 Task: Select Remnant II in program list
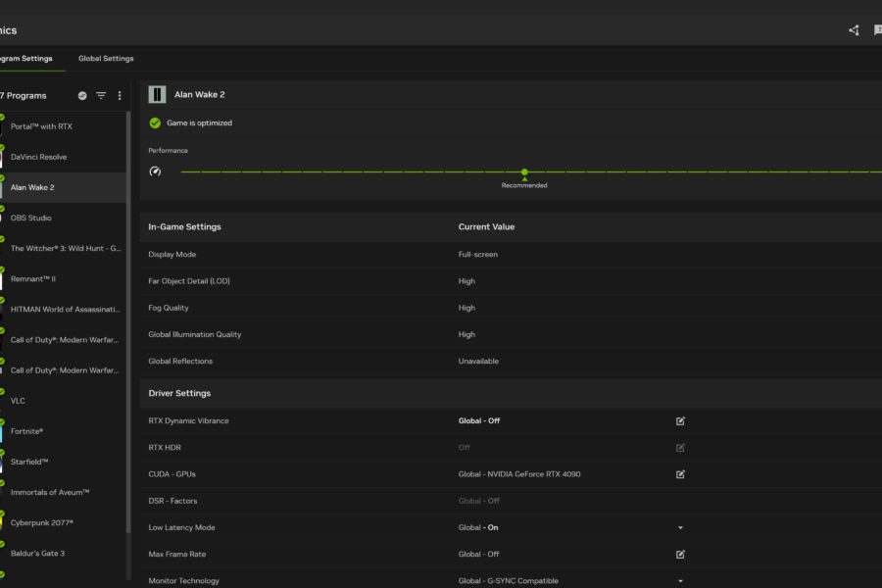click(63, 278)
